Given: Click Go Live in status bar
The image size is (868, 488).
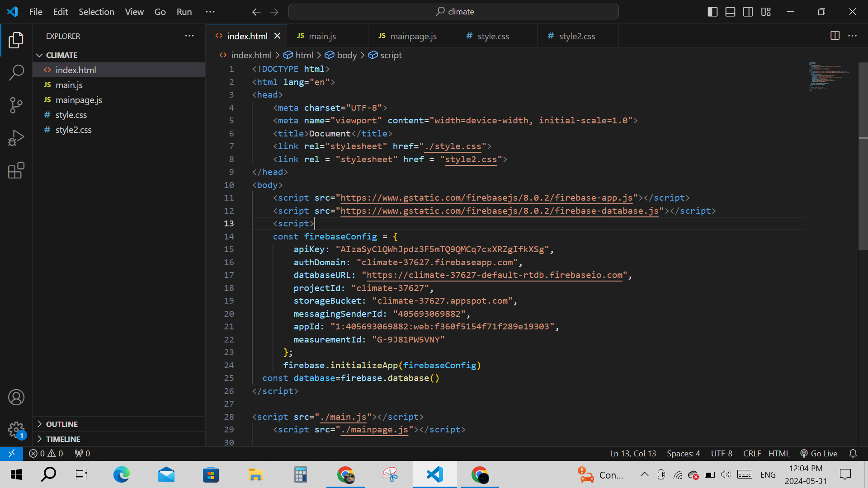Looking at the screenshot, I should click(819, 453).
